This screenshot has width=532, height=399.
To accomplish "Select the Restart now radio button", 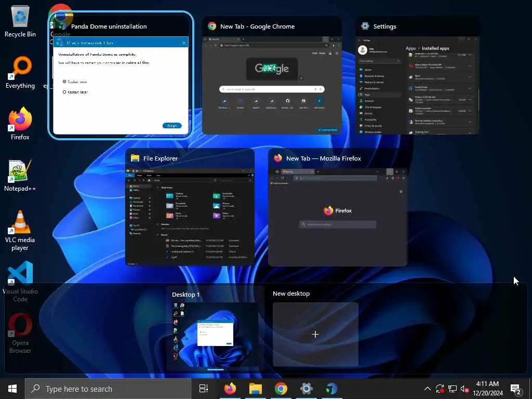I will point(64,82).
